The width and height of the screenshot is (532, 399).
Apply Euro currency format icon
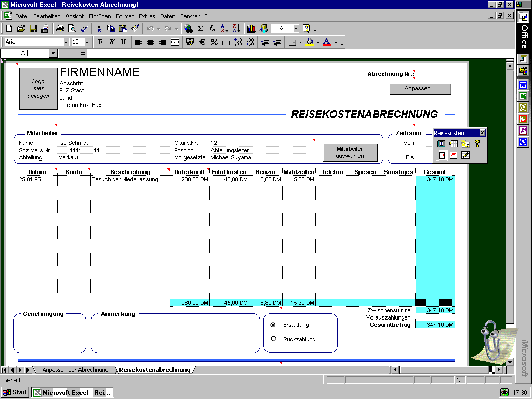tap(202, 42)
